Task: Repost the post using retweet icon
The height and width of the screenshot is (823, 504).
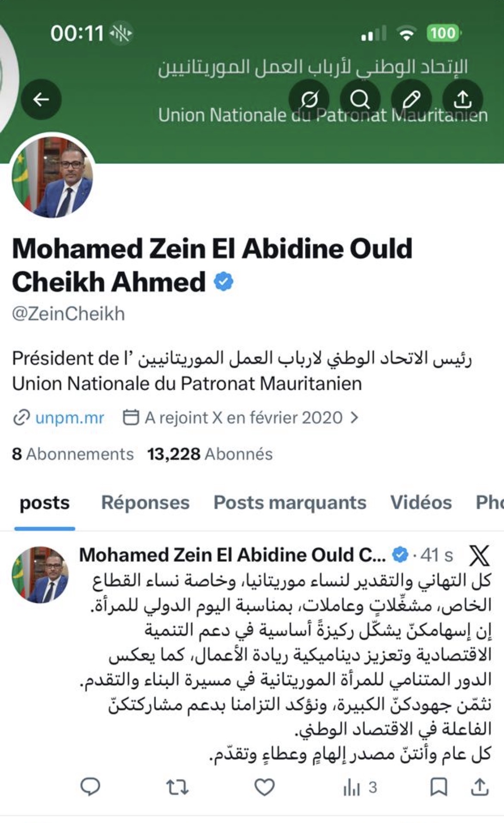Action: pos(177,787)
